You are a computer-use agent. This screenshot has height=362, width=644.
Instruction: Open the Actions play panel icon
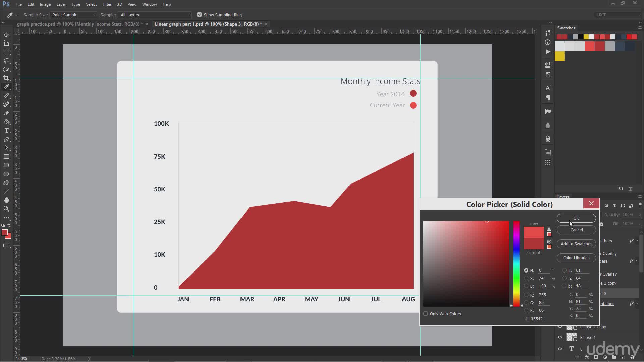(x=548, y=52)
